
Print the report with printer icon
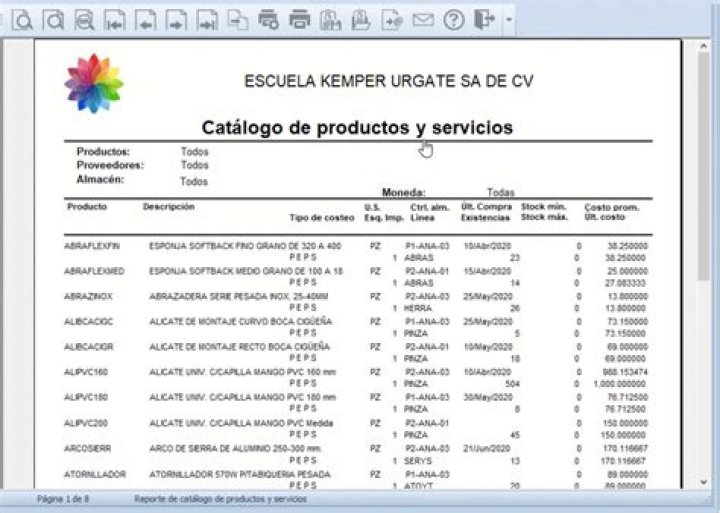tap(299, 19)
